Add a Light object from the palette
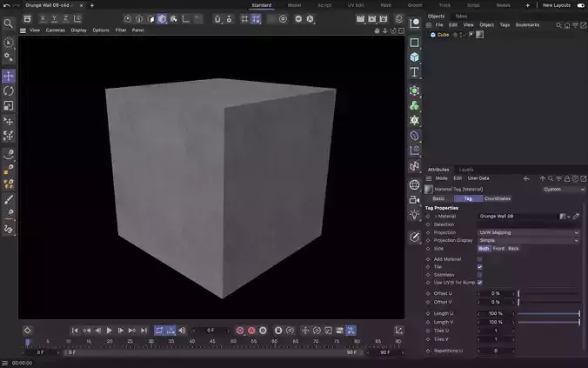The height and width of the screenshot is (368, 588). click(414, 215)
